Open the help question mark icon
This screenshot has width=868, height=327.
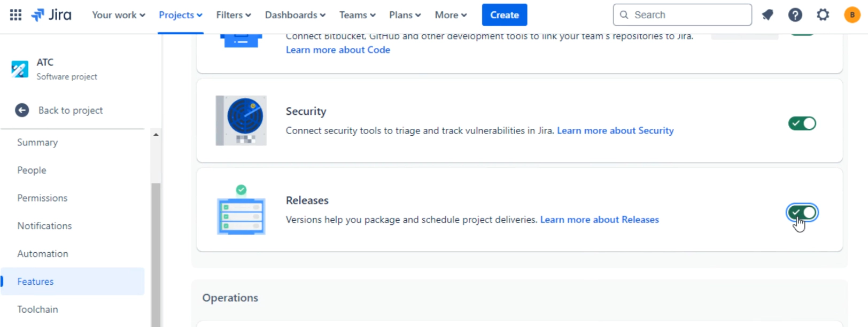(795, 15)
